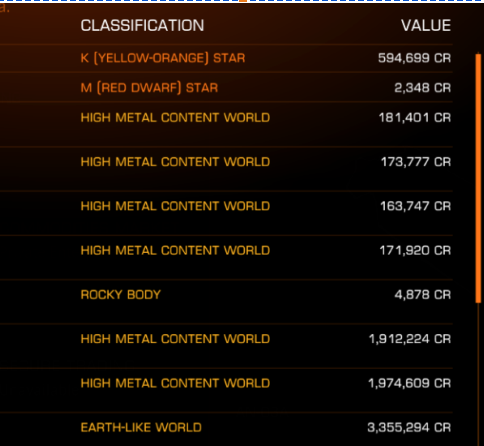Select the Rocky Body row

click(x=226, y=301)
